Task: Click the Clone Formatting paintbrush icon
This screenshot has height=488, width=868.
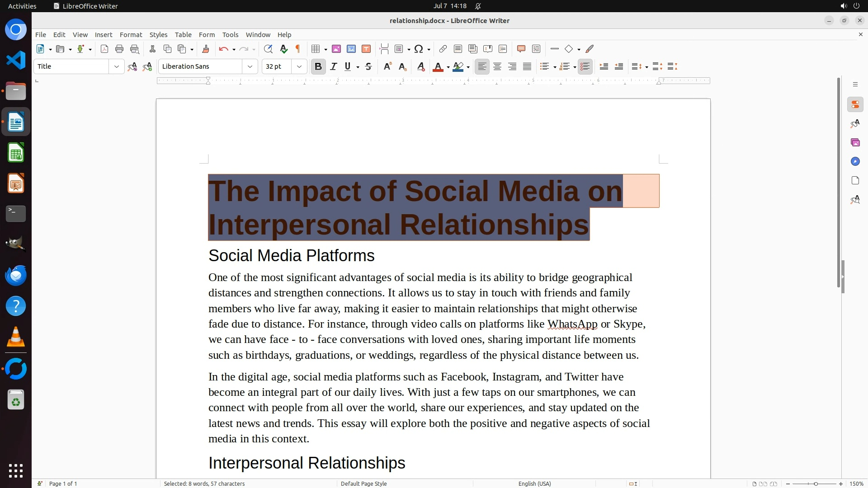Action: 206,49
